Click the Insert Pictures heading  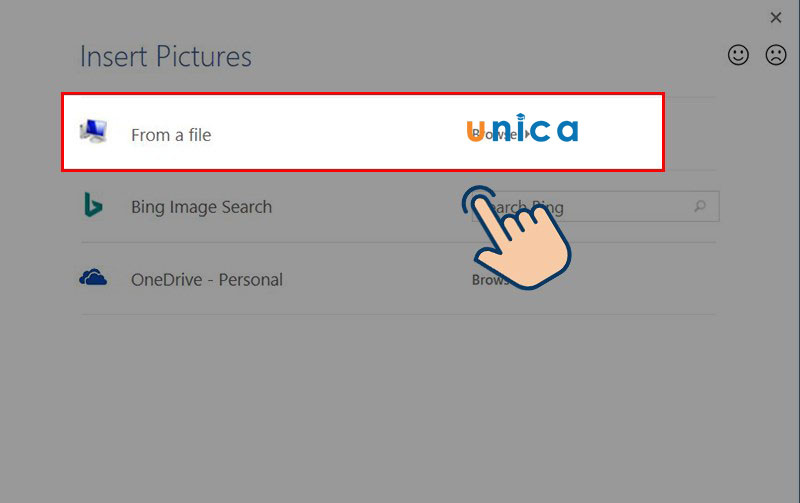pyautogui.click(x=166, y=56)
